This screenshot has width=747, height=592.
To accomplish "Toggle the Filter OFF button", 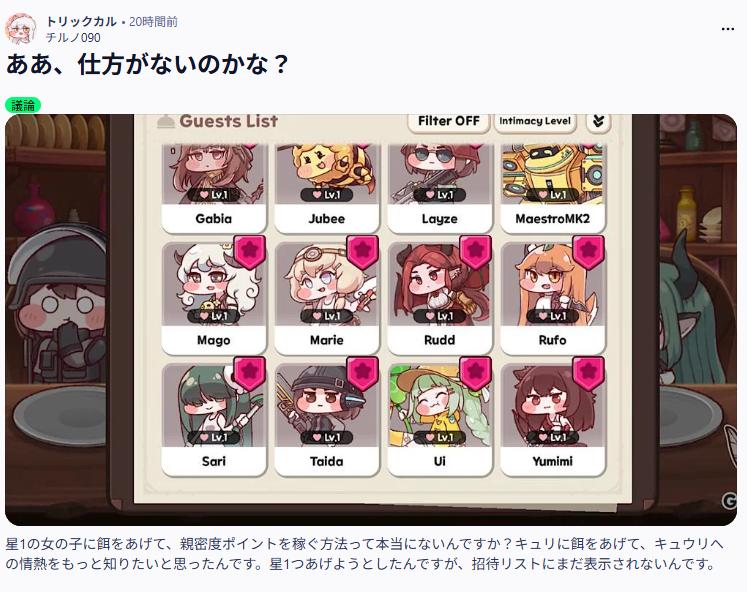I will click(449, 121).
